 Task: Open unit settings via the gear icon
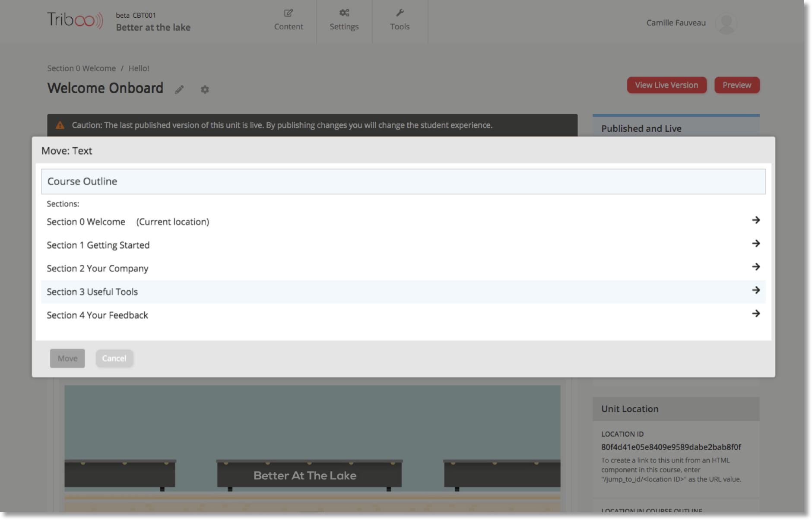(205, 89)
